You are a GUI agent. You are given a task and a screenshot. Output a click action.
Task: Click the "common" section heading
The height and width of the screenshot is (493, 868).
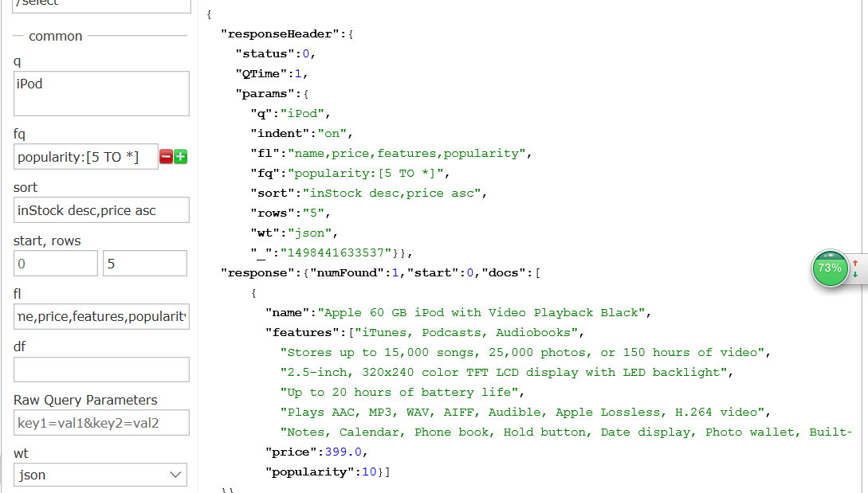click(55, 36)
